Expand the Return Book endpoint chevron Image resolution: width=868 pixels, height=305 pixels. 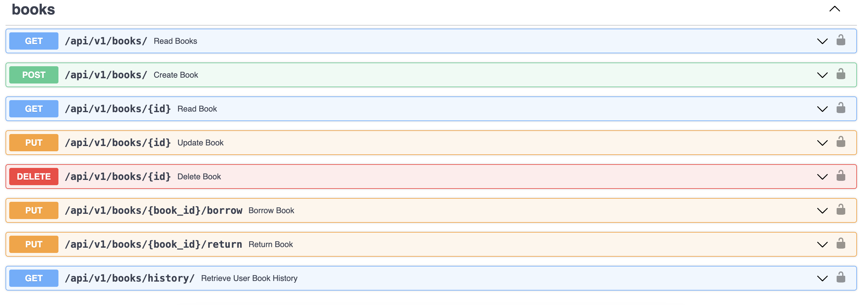click(822, 245)
